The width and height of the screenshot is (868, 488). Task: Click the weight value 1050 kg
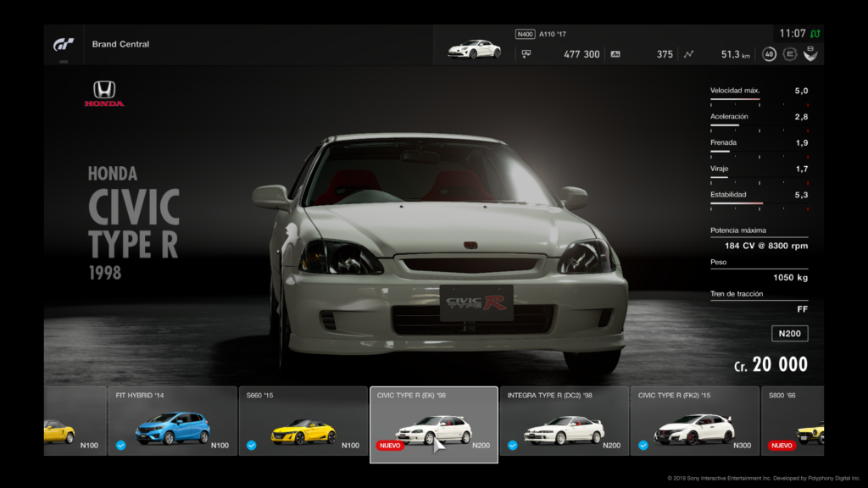[791, 278]
